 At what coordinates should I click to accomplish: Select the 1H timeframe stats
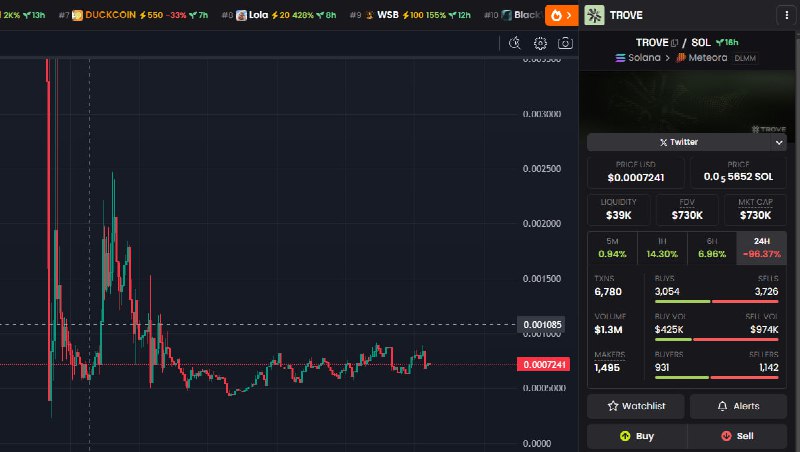[662, 248]
